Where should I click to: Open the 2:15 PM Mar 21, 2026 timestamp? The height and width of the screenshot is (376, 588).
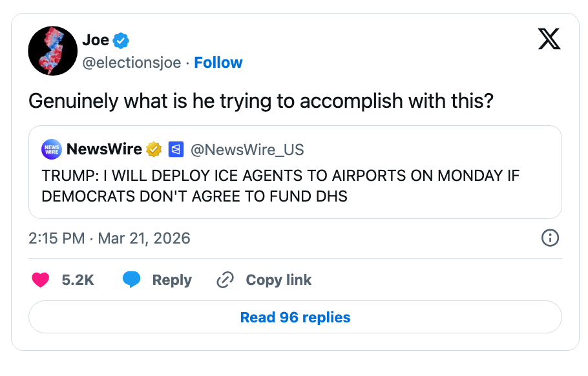tap(110, 238)
